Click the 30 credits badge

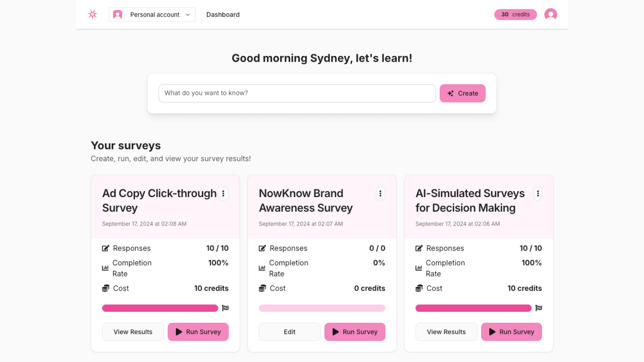515,14
